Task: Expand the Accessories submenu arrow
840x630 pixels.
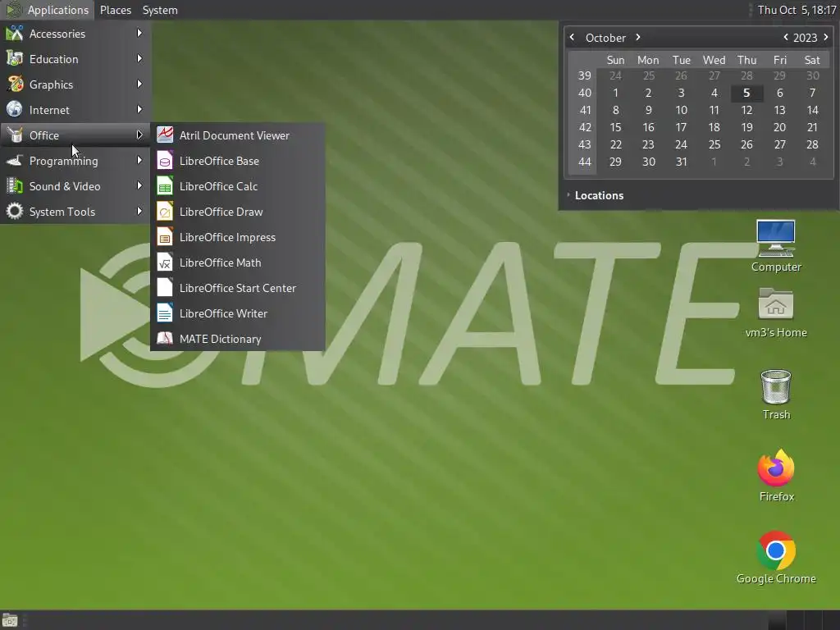Action: click(x=139, y=33)
